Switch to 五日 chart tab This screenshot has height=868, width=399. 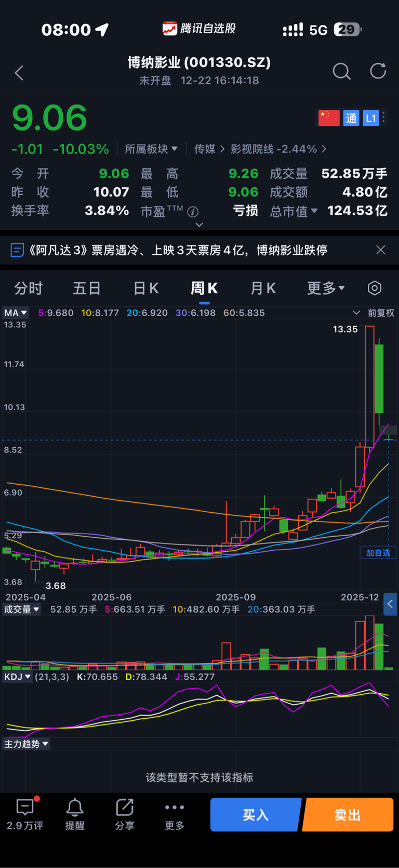click(x=86, y=288)
